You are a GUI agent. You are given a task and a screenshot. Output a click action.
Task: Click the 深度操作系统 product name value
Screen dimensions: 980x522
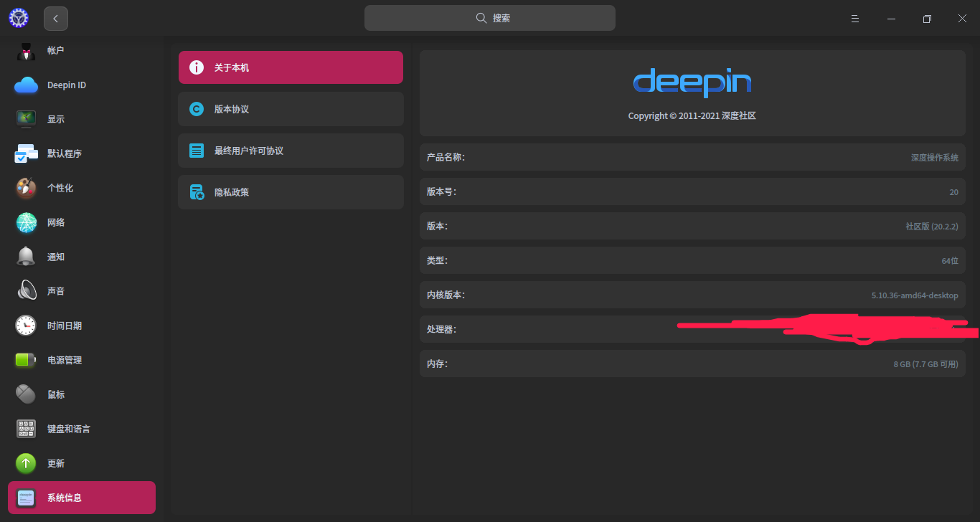coord(935,157)
